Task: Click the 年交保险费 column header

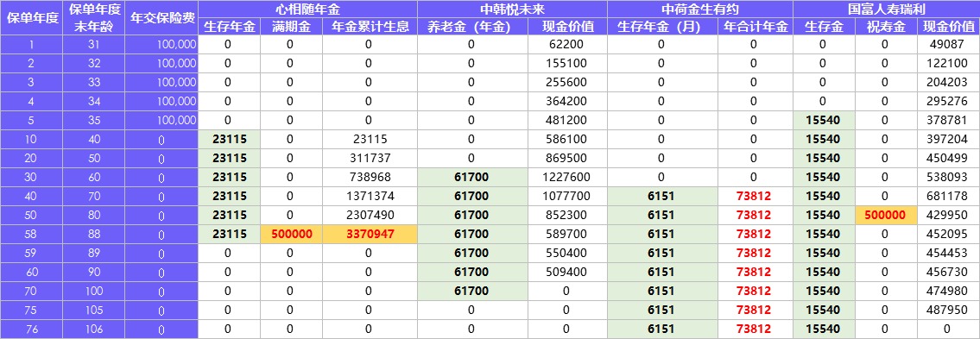Action: pyautogui.click(x=161, y=17)
